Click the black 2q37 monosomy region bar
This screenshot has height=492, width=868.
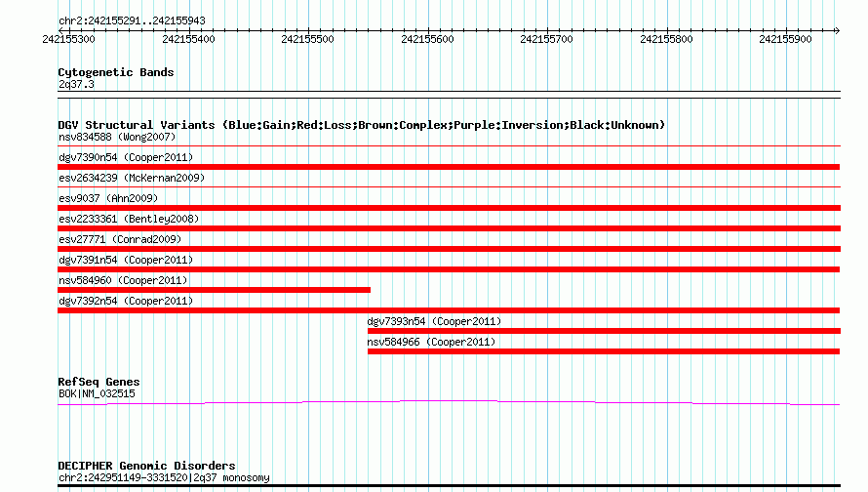point(449,486)
